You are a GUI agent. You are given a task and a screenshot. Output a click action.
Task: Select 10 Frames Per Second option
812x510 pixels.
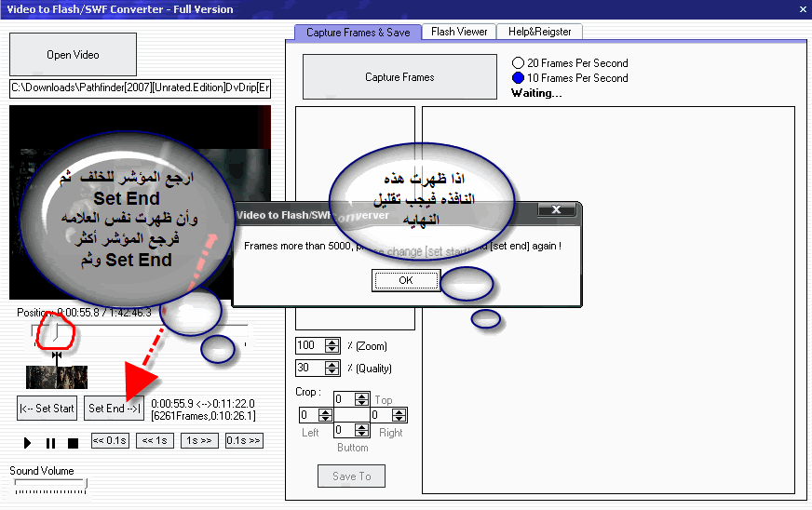(519, 78)
